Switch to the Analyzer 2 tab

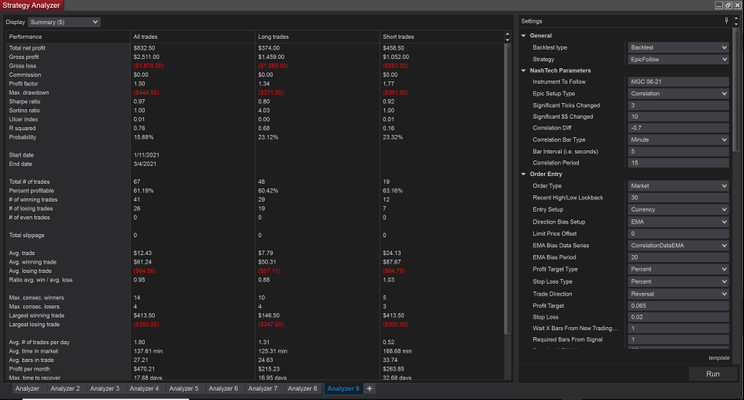point(64,388)
